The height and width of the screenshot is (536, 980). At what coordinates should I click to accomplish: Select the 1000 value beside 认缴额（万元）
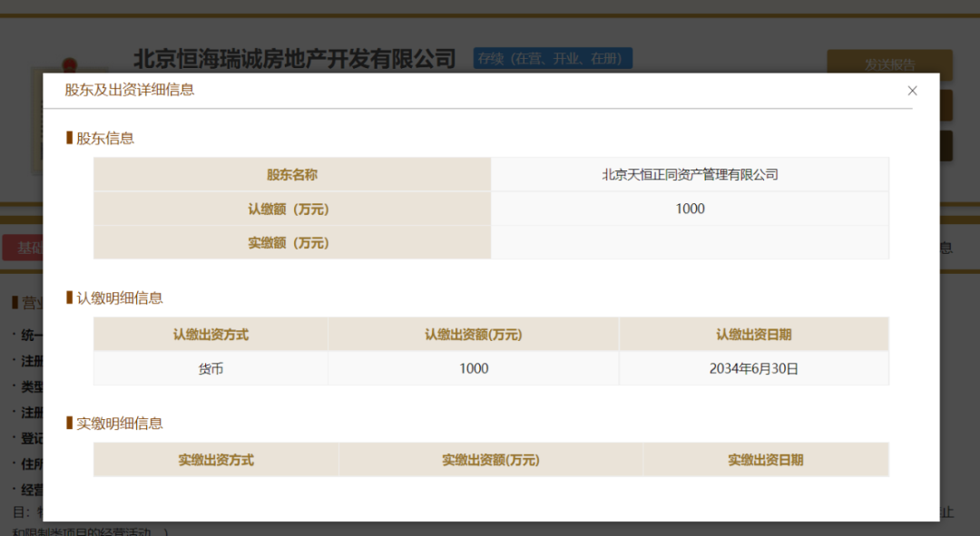[690, 209]
